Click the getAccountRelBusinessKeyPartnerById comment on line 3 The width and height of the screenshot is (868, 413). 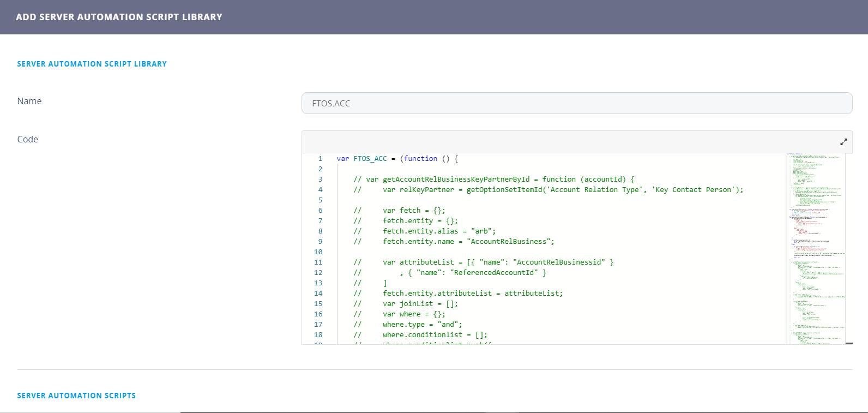click(x=456, y=179)
